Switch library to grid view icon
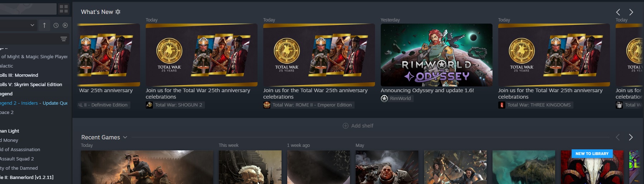 point(64,9)
